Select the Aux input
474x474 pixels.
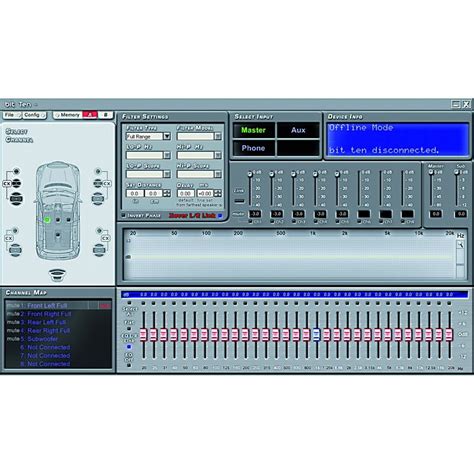coord(298,130)
